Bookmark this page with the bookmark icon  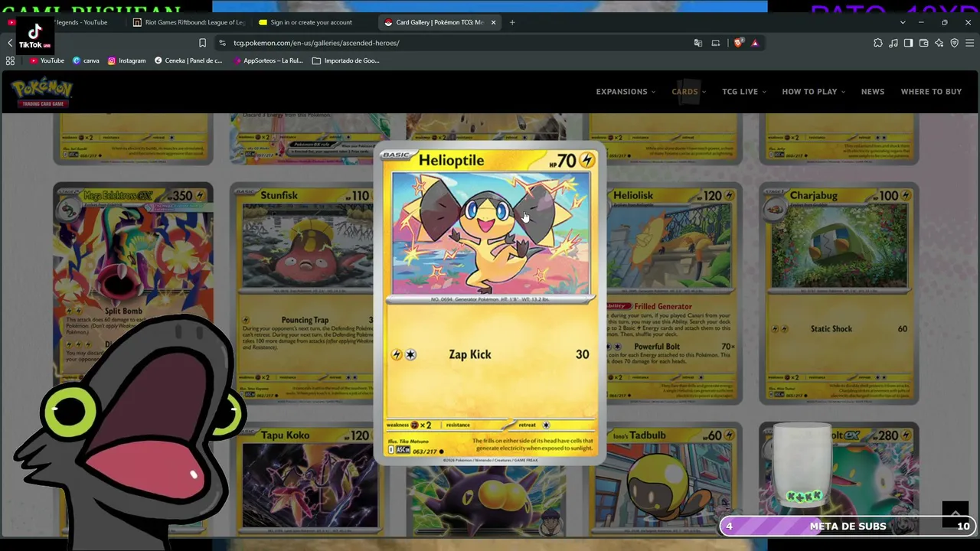[202, 43]
